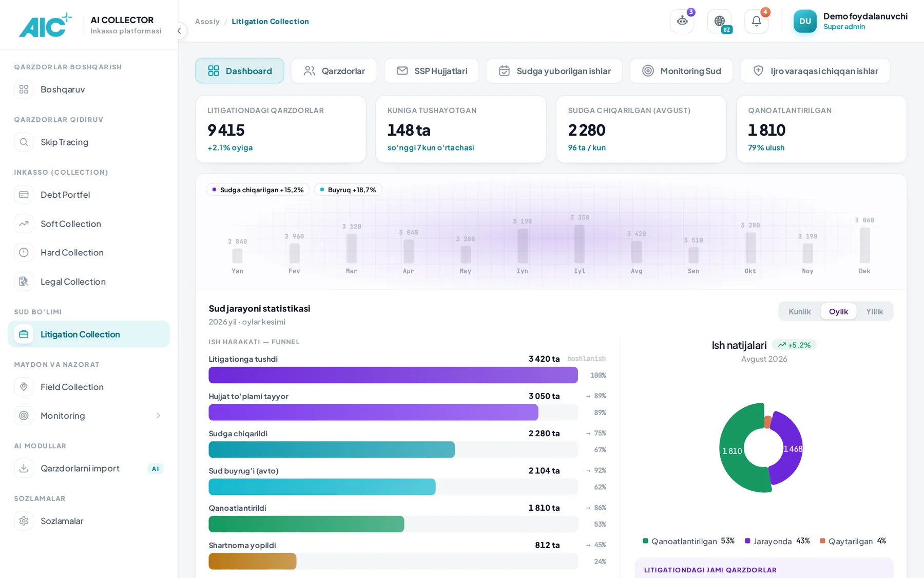Click the +5.2% trend badge
The height and width of the screenshot is (578, 924).
pos(795,345)
